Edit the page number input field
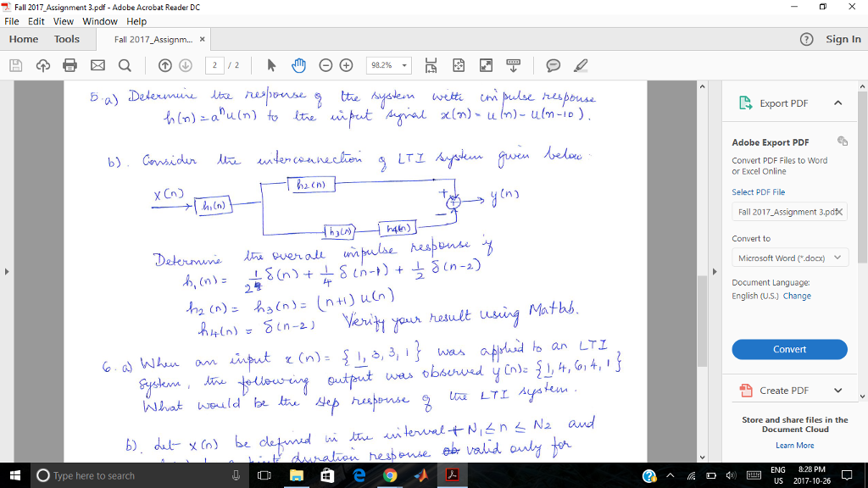Screen dimensions: 868x488 click(214, 64)
